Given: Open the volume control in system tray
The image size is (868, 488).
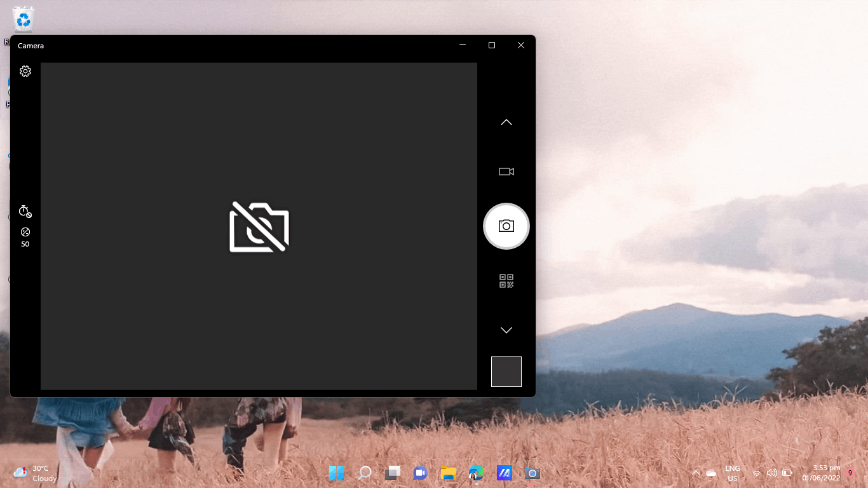Looking at the screenshot, I should coord(771,473).
